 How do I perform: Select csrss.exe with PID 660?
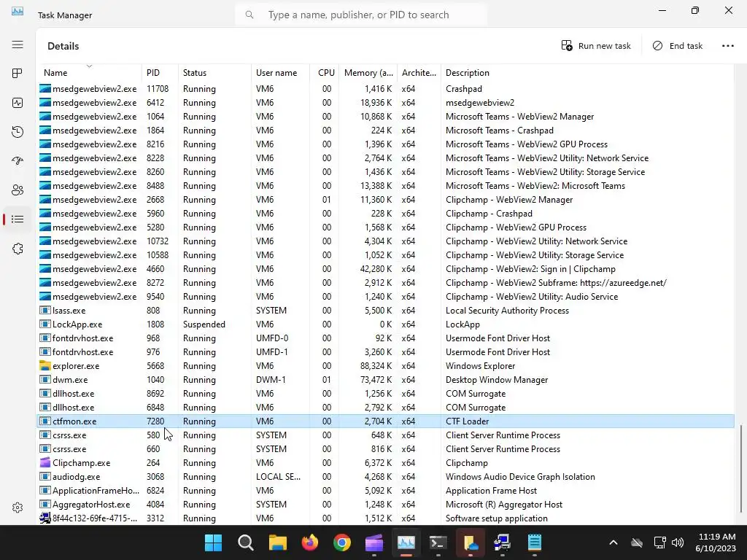point(386,448)
